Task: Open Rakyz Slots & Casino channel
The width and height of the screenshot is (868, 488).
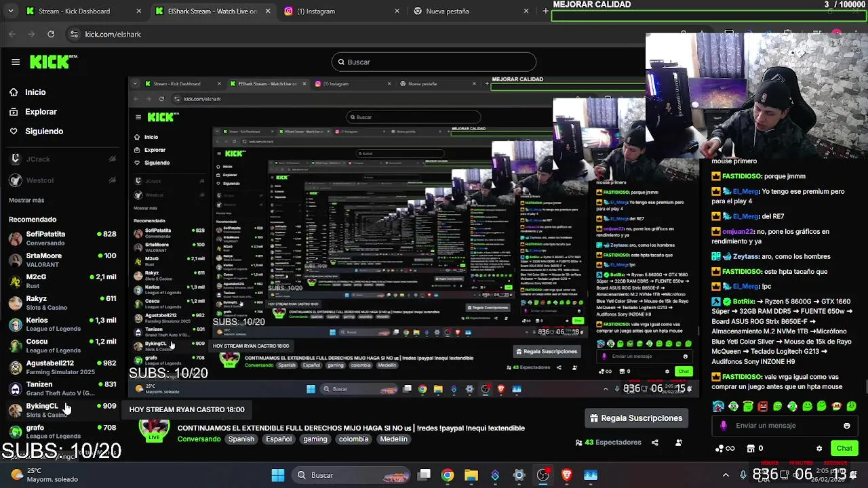Action: (61, 302)
